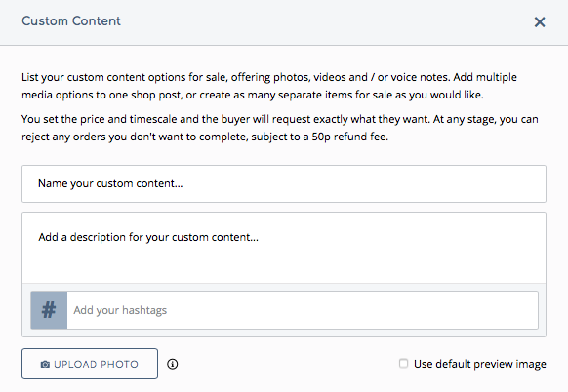The image size is (568, 392).
Task: Click the Custom Content dialog title
Action: (x=71, y=21)
